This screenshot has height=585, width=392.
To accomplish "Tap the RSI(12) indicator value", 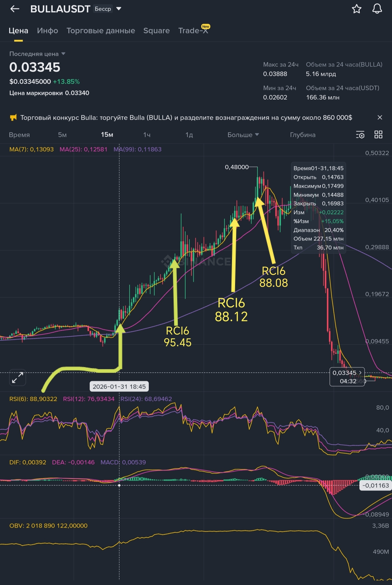I will click(89, 399).
